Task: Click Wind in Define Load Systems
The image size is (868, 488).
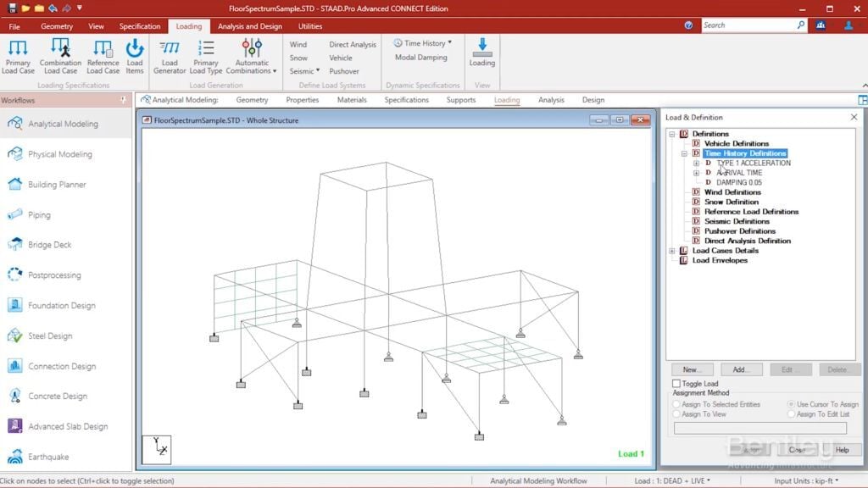Action: tap(298, 44)
